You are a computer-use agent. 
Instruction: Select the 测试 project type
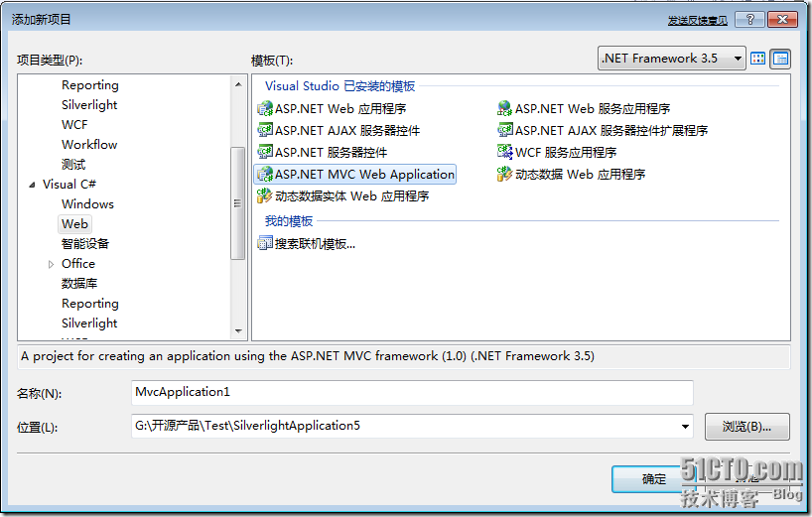[73, 165]
